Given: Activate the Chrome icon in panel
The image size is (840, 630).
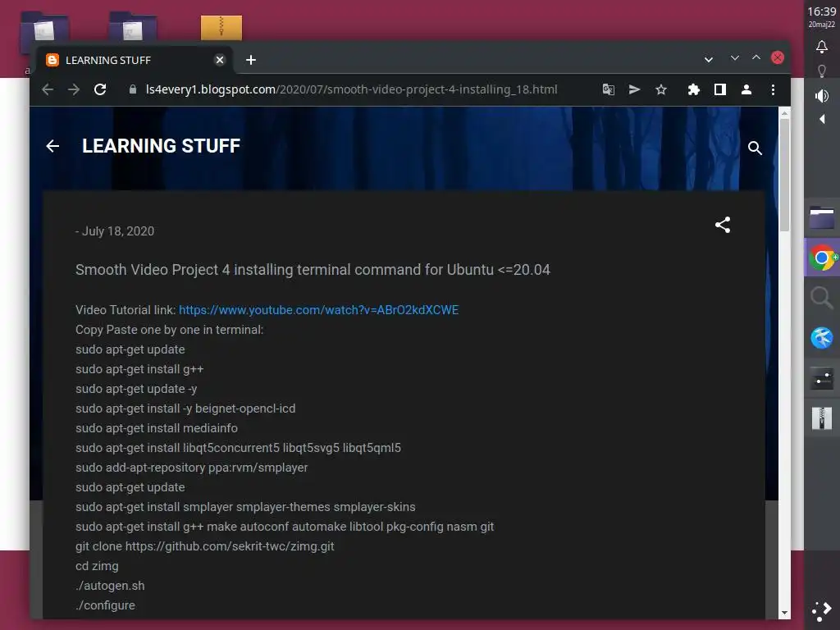Looking at the screenshot, I should pos(822,258).
